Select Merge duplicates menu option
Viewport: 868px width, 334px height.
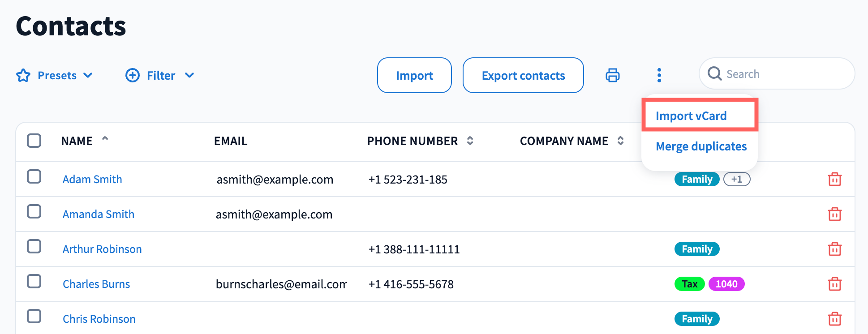pos(701,146)
